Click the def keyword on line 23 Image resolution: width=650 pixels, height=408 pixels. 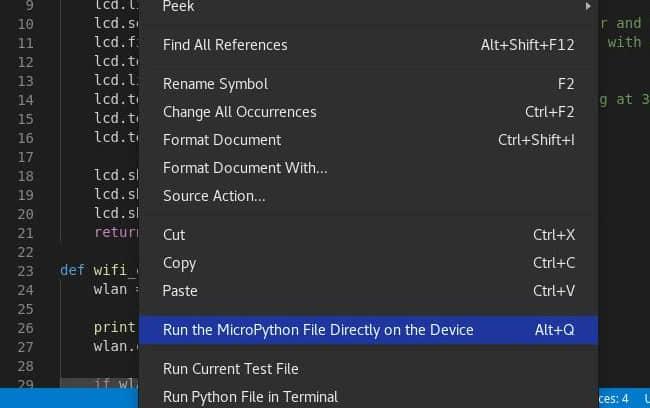pyautogui.click(x=71, y=270)
